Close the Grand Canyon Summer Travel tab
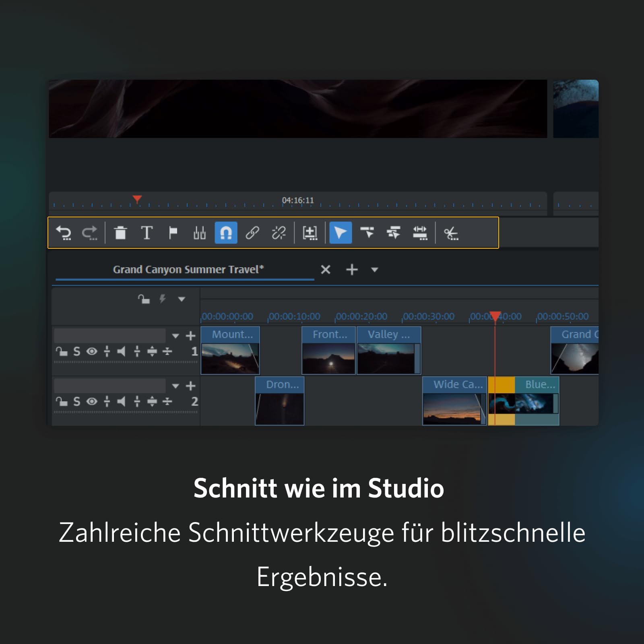Image resolution: width=644 pixels, height=644 pixels. pos(326,269)
